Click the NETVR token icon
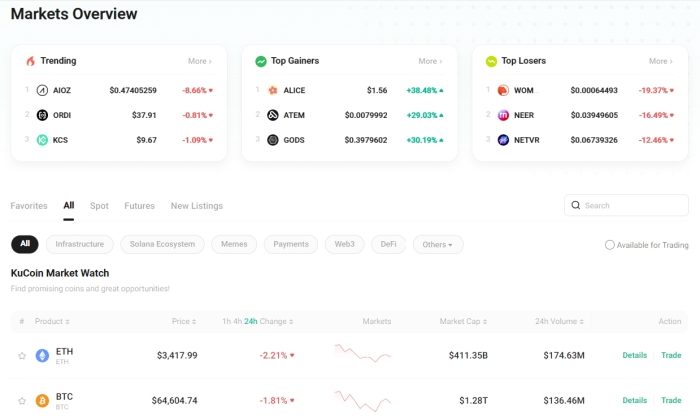The height and width of the screenshot is (420, 700). [x=503, y=140]
